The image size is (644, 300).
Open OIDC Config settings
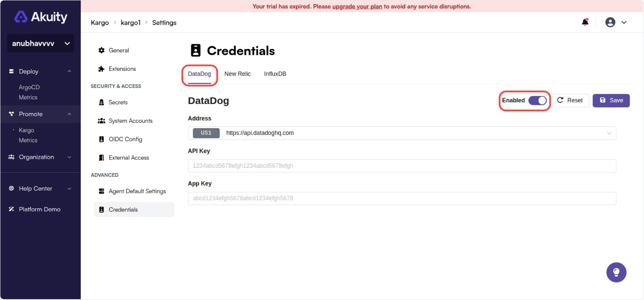pyautogui.click(x=125, y=139)
